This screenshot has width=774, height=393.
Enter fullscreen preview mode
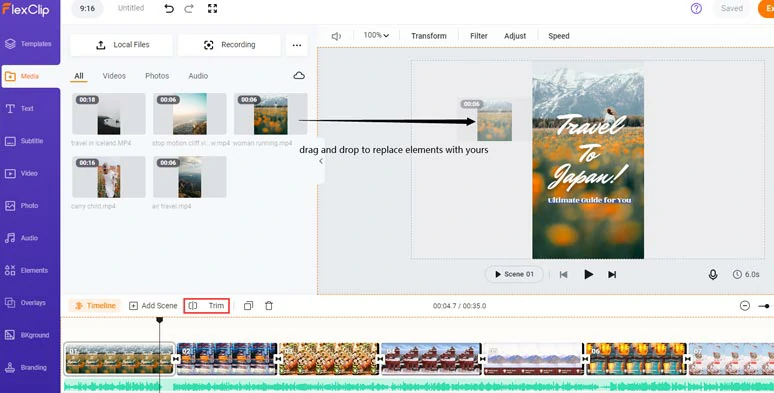tap(212, 8)
